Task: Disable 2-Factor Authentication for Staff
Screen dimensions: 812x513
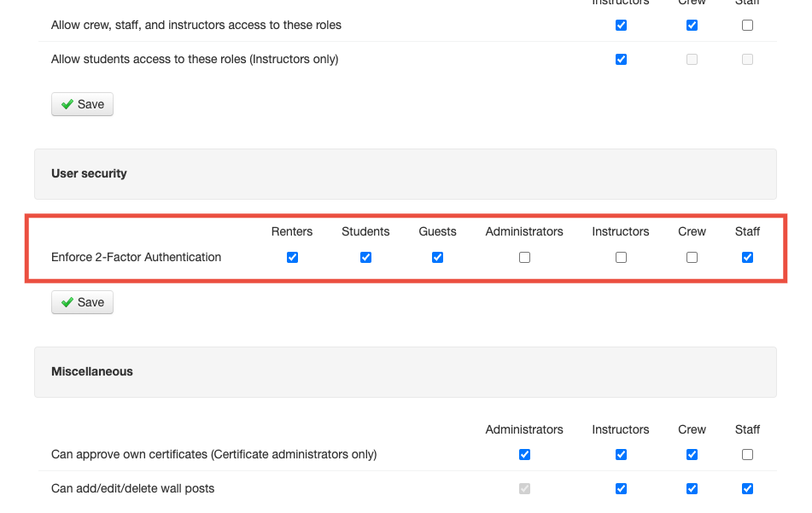Action: click(747, 257)
